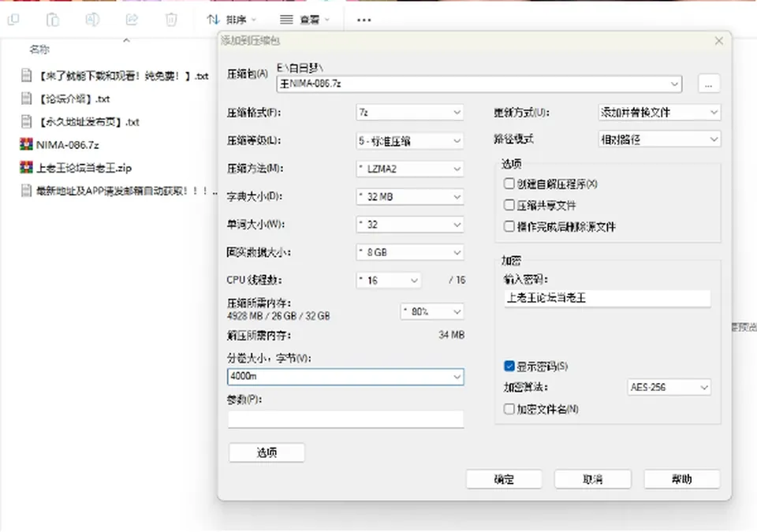This screenshot has width=757, height=532.
Task: Select the 最新地址及APP请发邮箱自动获取 file name
Action: (126, 191)
